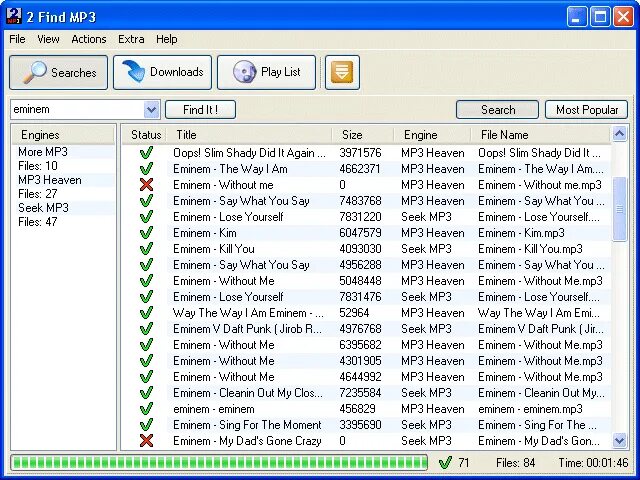
Task: Click the results list scrollbar thumb
Action: 620,209
